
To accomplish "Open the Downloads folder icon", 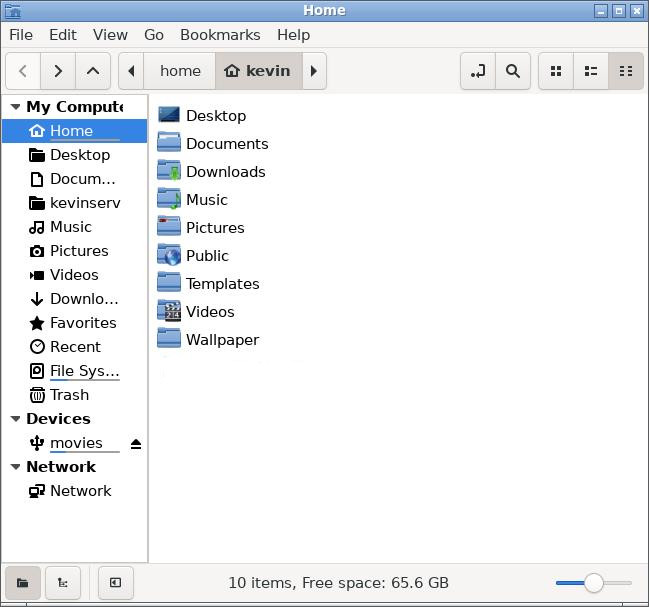I will [169, 172].
